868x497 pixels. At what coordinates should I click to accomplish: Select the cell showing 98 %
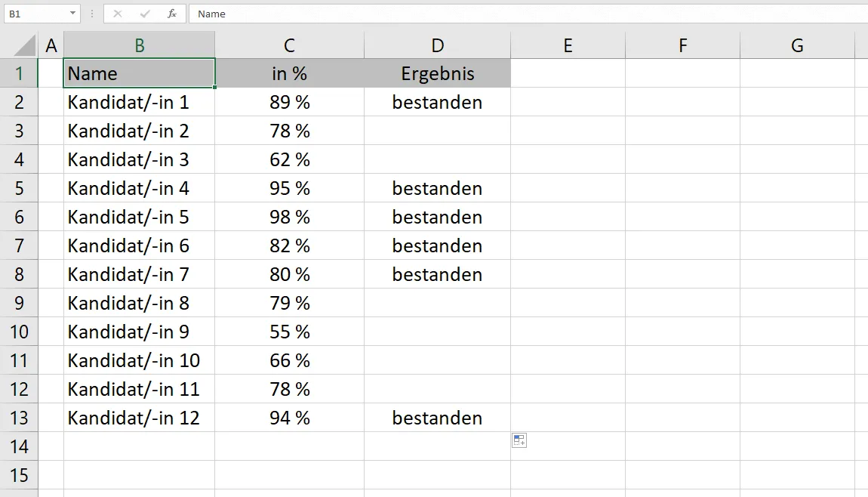tap(289, 217)
